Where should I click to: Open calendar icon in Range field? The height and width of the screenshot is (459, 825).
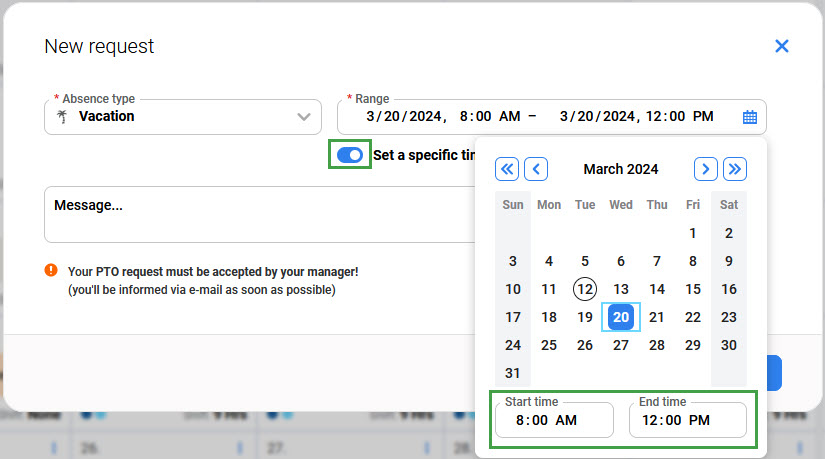click(x=750, y=117)
